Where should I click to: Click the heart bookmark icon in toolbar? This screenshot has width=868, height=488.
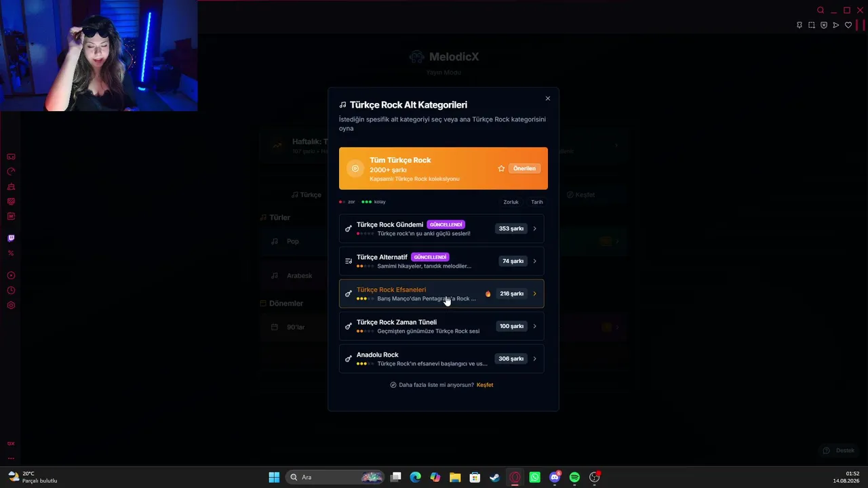click(848, 25)
